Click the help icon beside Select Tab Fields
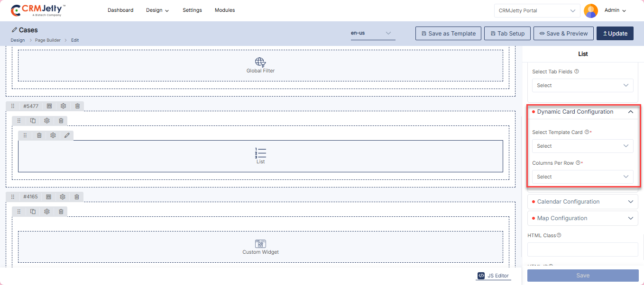Screen dimensions: 644x285 coord(577,72)
